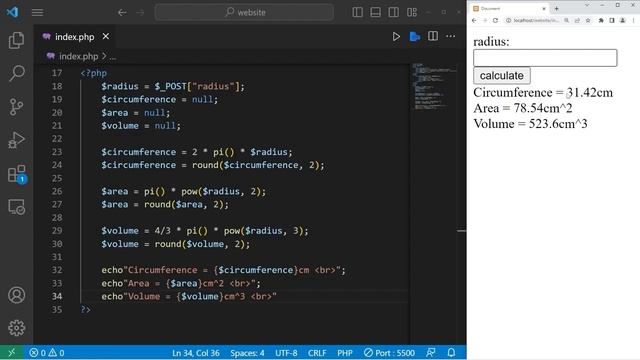Click line number 34 in the gutter
The width and height of the screenshot is (640, 360).
coord(57,296)
